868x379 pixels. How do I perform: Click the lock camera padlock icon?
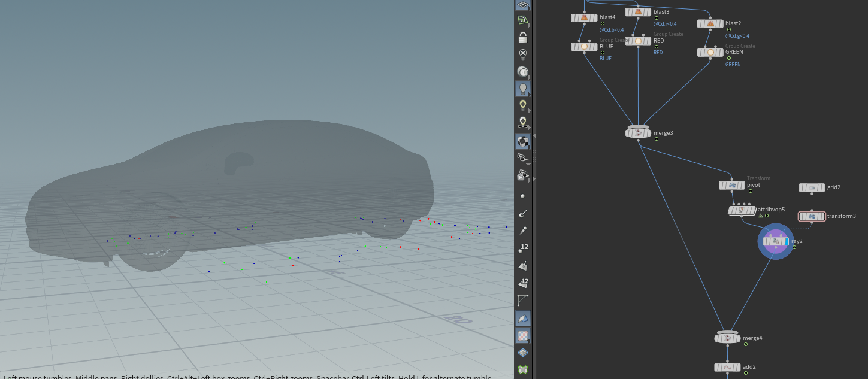coord(523,38)
